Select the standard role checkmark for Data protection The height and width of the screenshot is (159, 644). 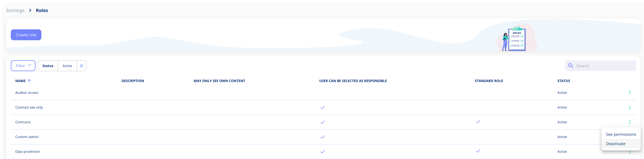[478, 151]
